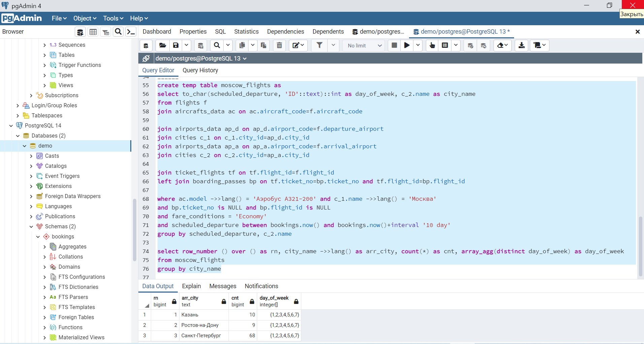Switch to Dependencies tab
Screen dimensions: 644x344
coord(285,32)
